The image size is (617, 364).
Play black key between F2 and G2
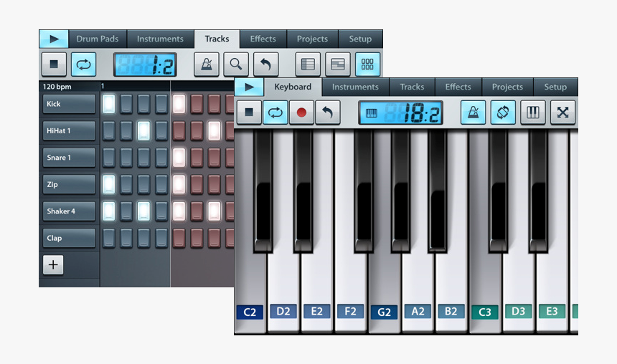364,191
